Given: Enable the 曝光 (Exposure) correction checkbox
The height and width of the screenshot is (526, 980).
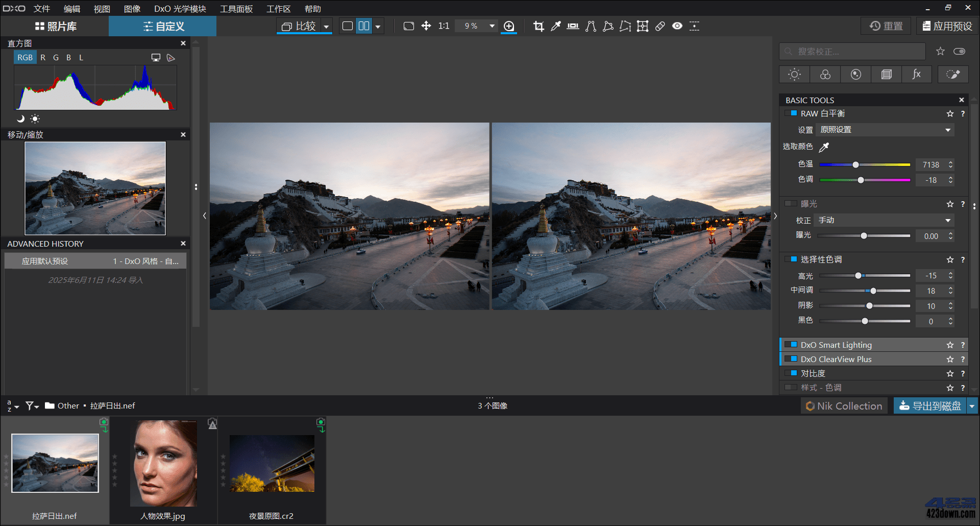Looking at the screenshot, I should click(x=791, y=203).
